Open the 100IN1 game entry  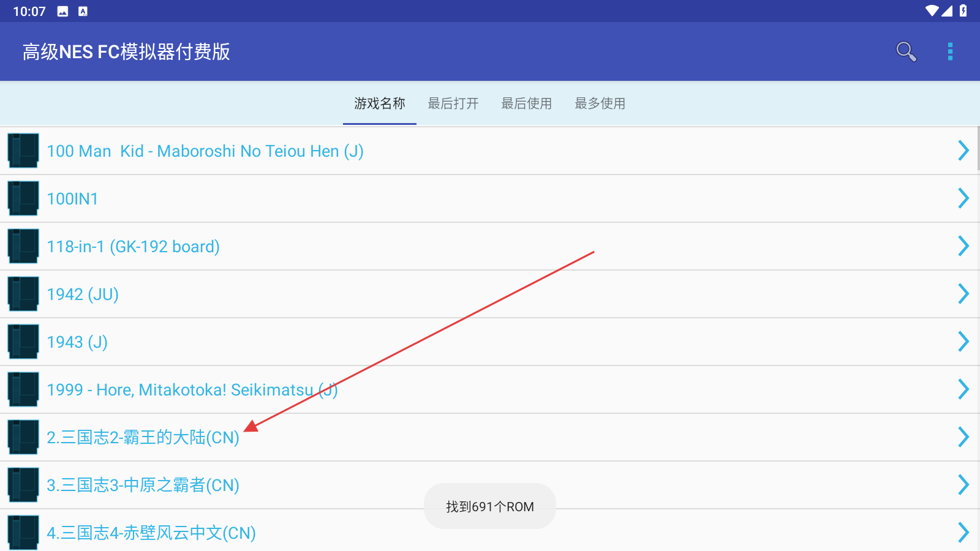click(490, 198)
